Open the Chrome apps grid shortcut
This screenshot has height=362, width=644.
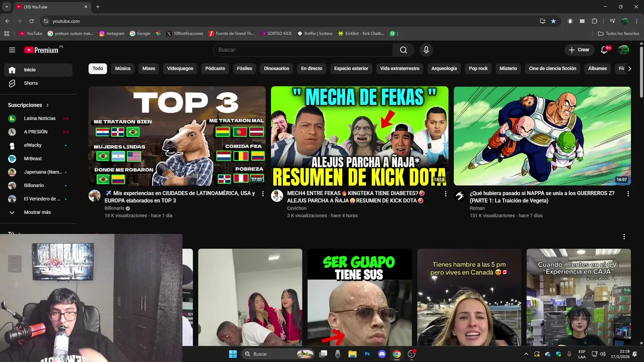7,34
